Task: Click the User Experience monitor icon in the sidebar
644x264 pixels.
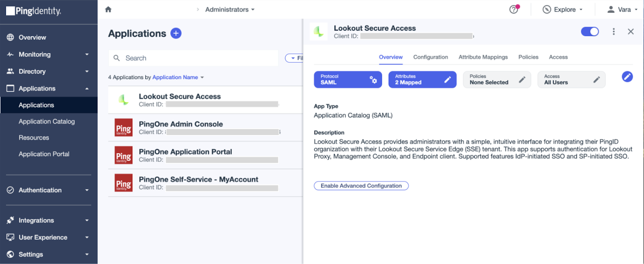Action: pos(10,237)
